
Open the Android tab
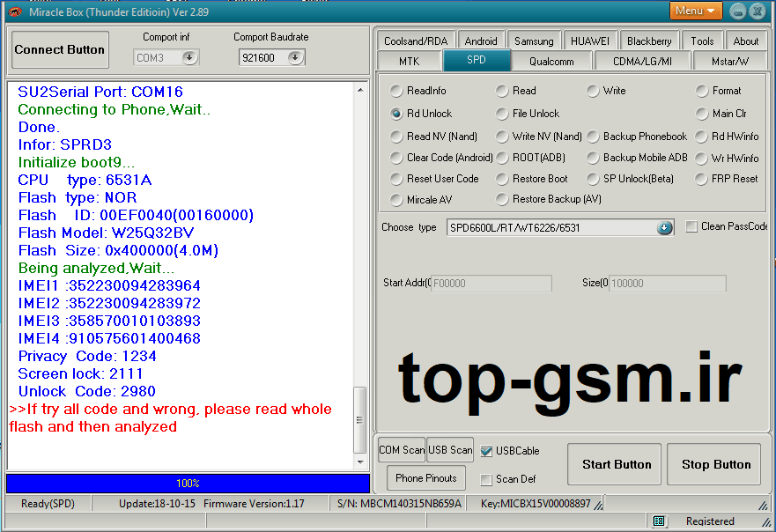pos(481,41)
